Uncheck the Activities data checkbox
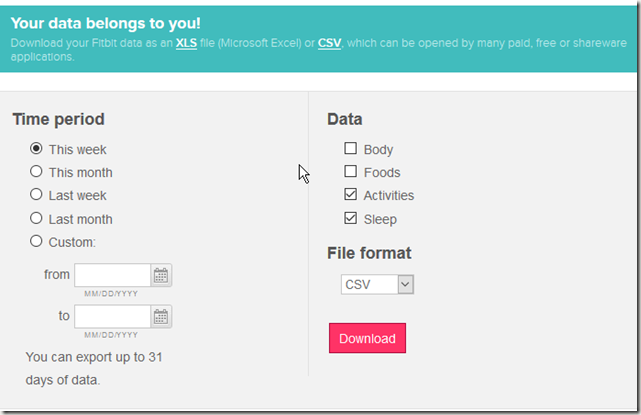 (351, 195)
